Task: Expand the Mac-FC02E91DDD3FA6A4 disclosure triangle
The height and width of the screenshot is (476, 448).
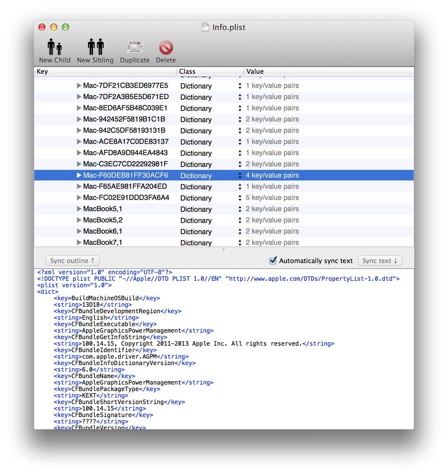Action: pos(79,198)
